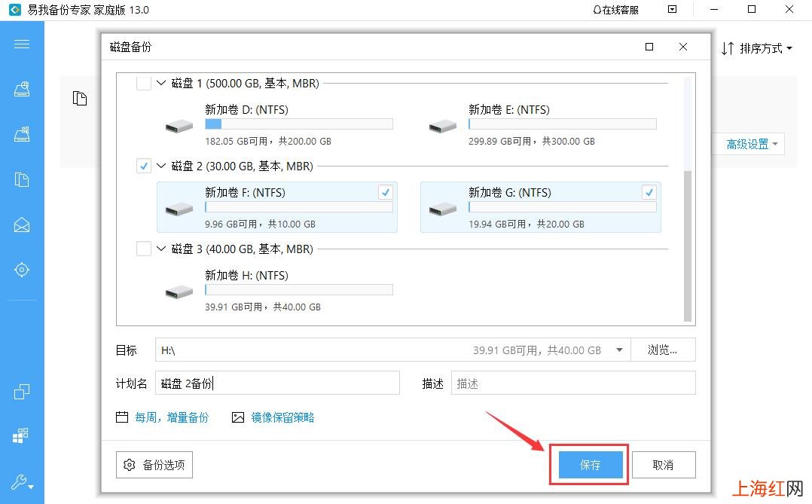The width and height of the screenshot is (812, 504).
Task: Maximize the 磁盘备份 dialog
Action: click(649, 47)
